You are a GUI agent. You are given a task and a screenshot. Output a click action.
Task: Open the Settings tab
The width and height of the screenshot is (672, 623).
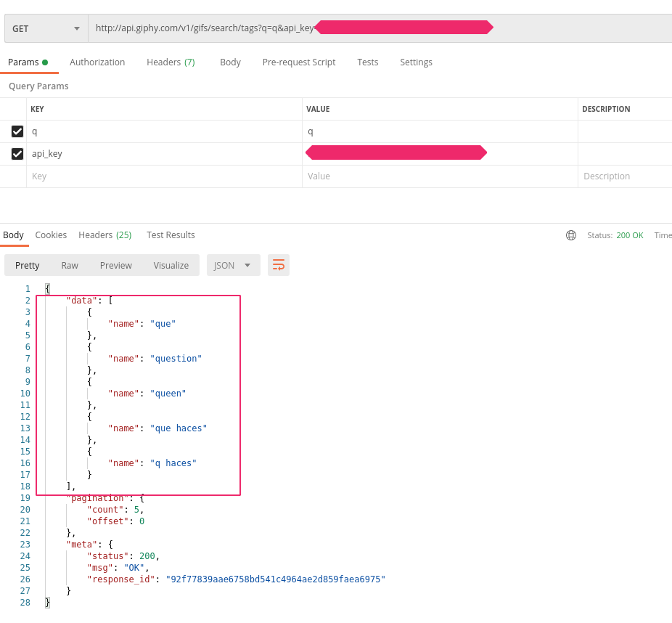click(416, 62)
